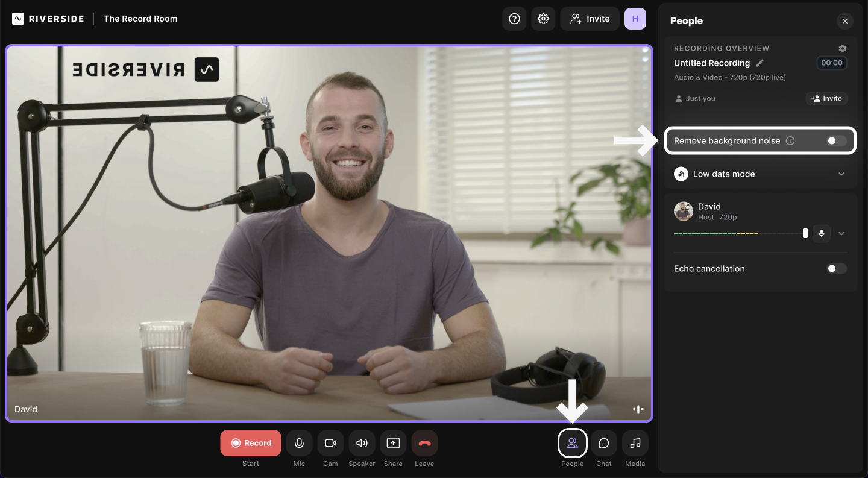Click the Host 720p label under David

pos(717,217)
